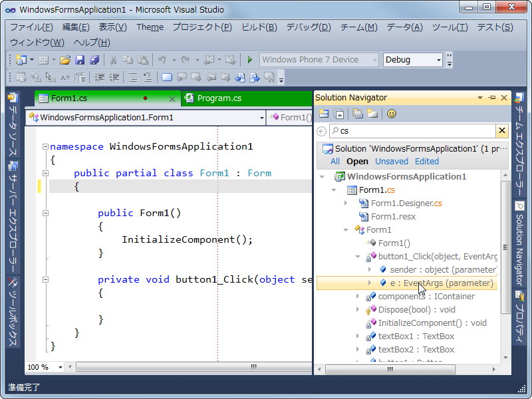532x399 pixels.
Task: Click the Navigate Forward icon
Action: [230, 60]
